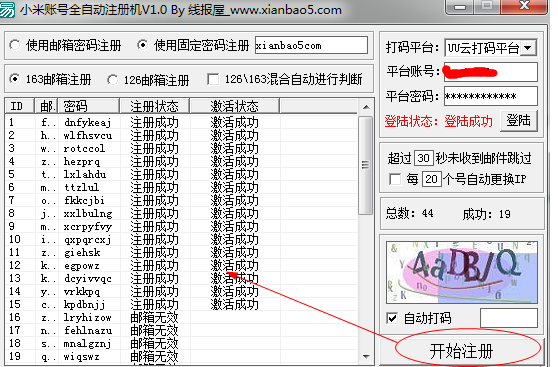558x367 pixels.
Task: Select row with password qxpqrcxj
Action: (181, 240)
